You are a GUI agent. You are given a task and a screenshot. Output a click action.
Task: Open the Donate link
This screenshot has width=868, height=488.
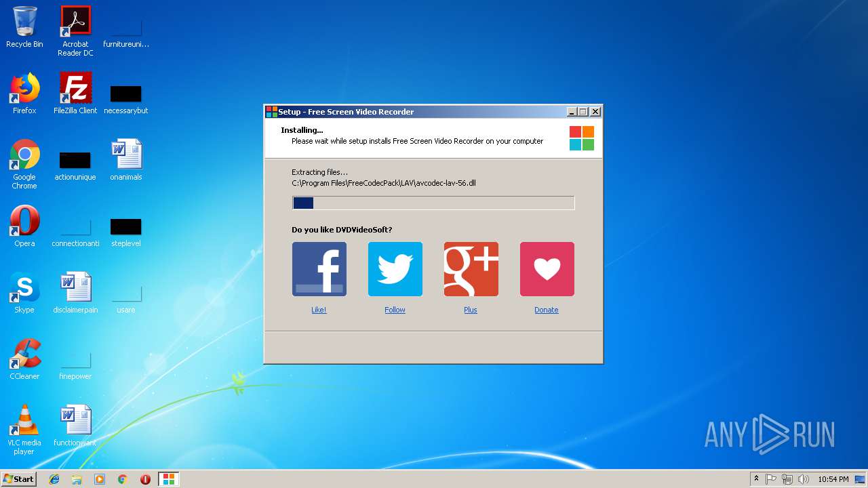click(x=547, y=310)
